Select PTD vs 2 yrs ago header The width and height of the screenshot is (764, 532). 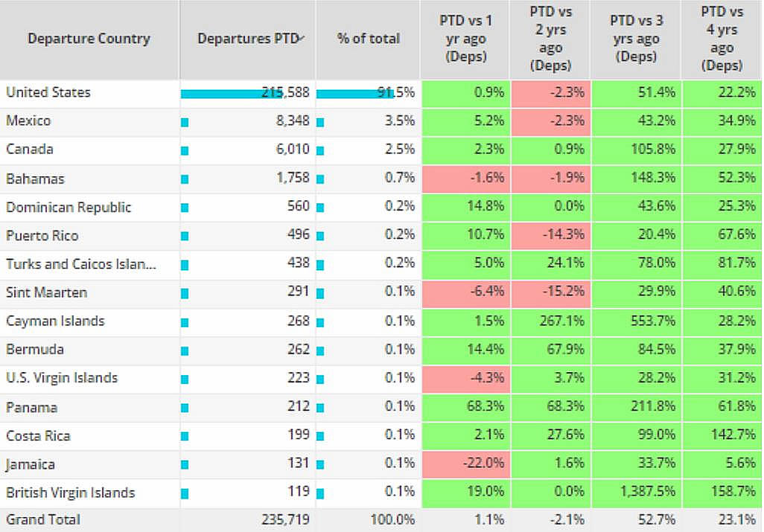[550, 39]
